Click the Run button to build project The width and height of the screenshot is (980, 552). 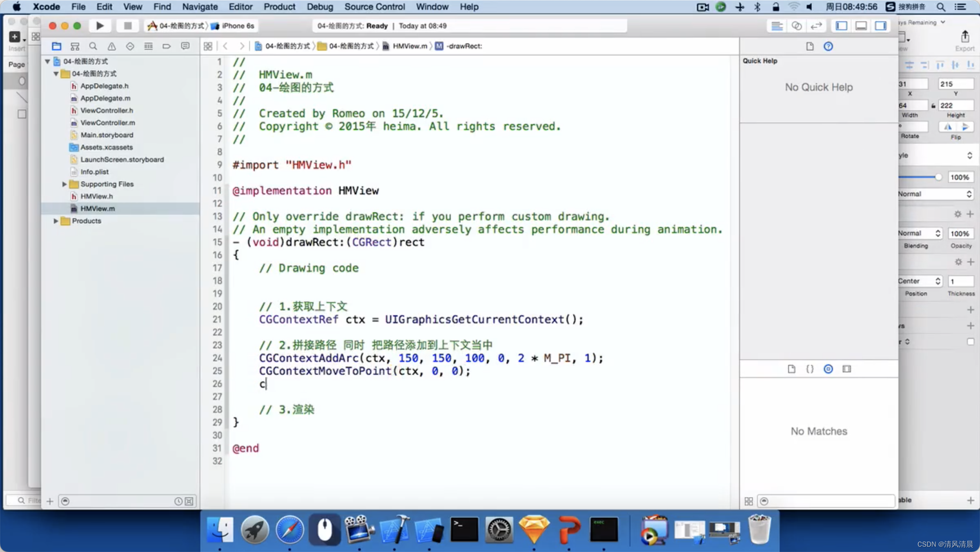[99, 26]
